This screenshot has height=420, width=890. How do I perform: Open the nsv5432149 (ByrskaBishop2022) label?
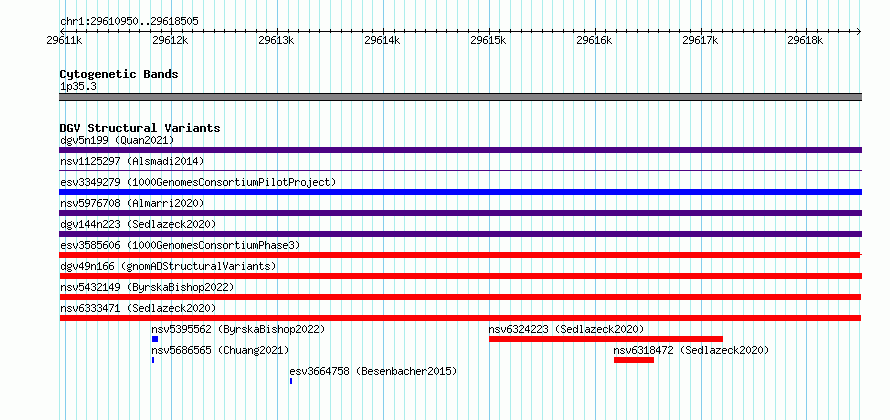click(x=147, y=287)
